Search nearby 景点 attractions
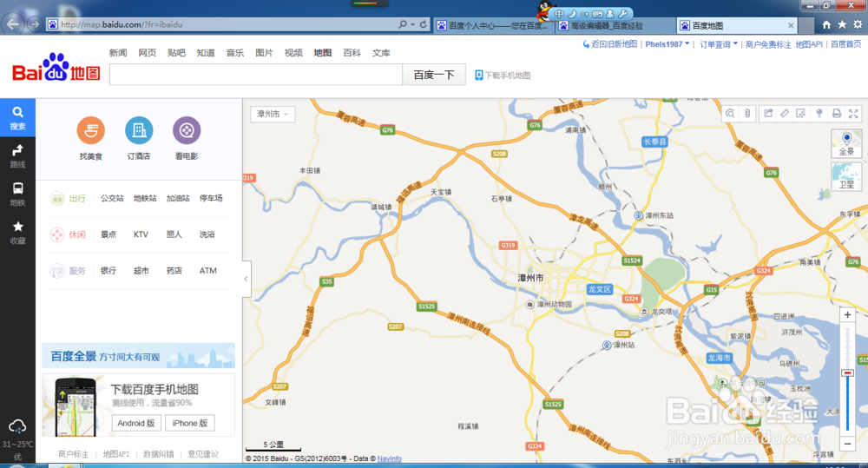868x468 pixels. 108,234
